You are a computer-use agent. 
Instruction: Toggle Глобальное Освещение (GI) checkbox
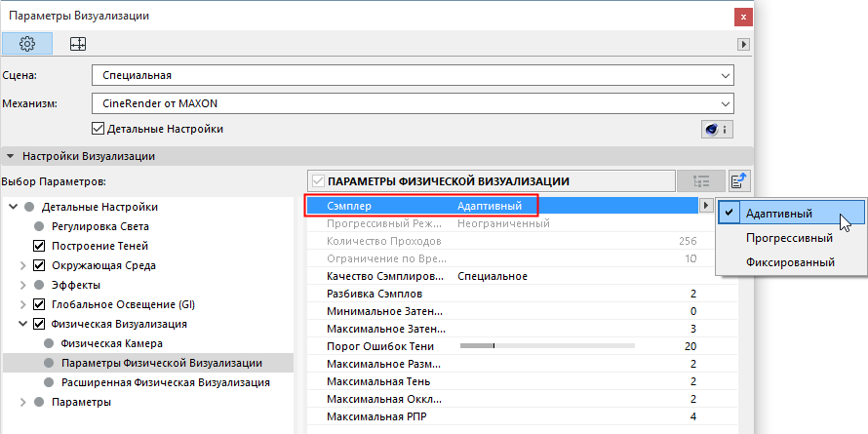(39, 304)
